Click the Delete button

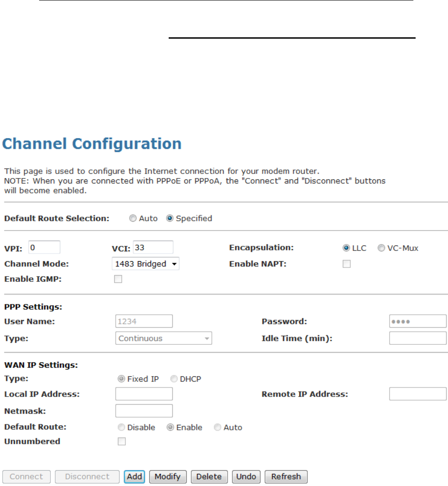pos(209,477)
